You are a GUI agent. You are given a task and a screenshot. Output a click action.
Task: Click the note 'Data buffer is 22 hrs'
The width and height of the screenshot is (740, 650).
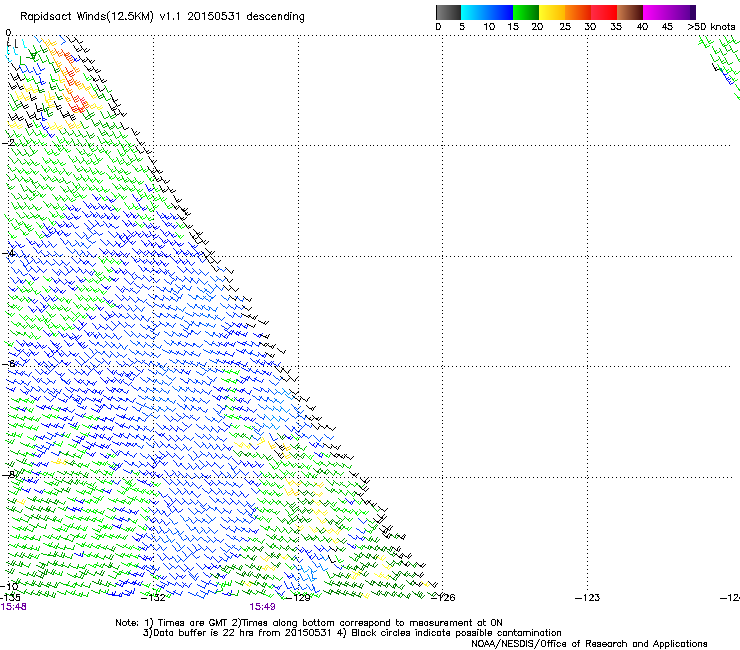click(203, 633)
